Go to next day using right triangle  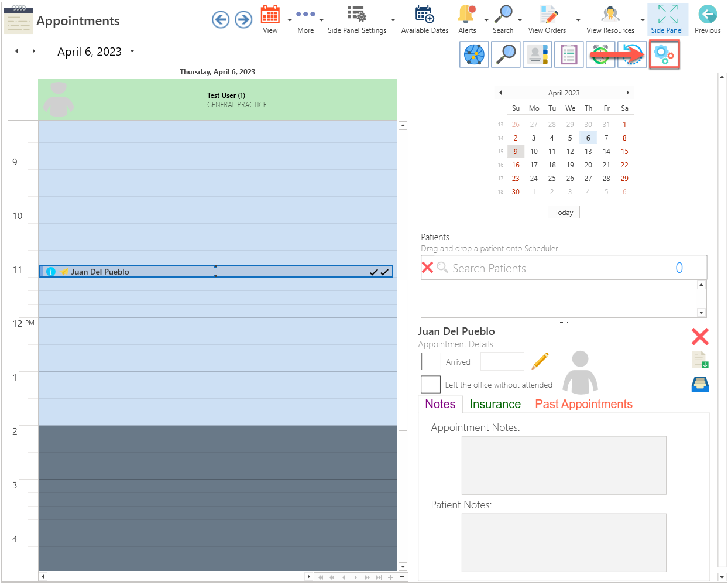tap(34, 51)
